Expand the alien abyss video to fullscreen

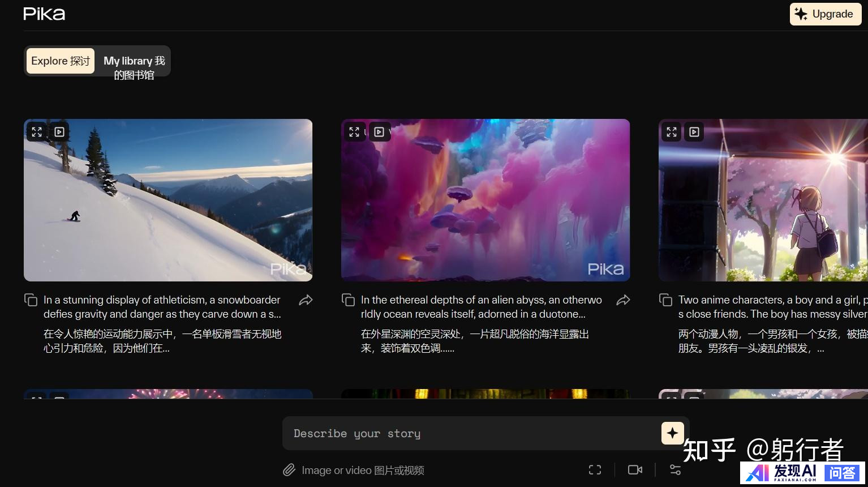click(354, 132)
